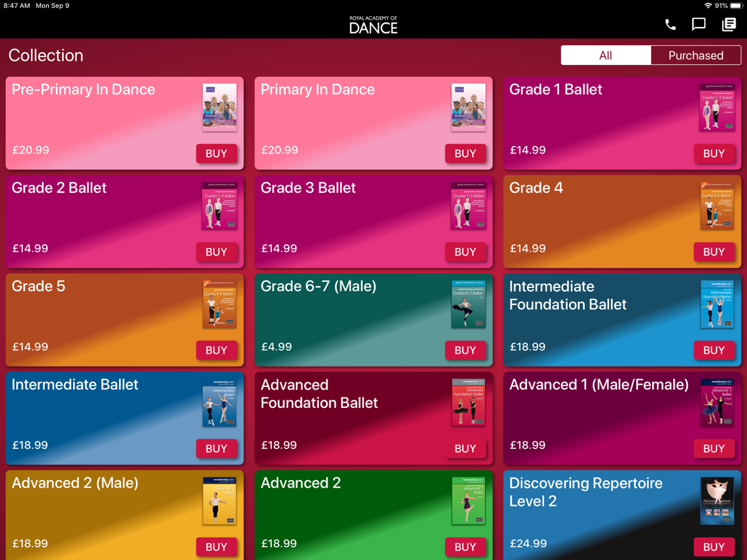Tap the Mon Sep 9 date
This screenshot has height=560, width=747.
pyautogui.click(x=52, y=5)
